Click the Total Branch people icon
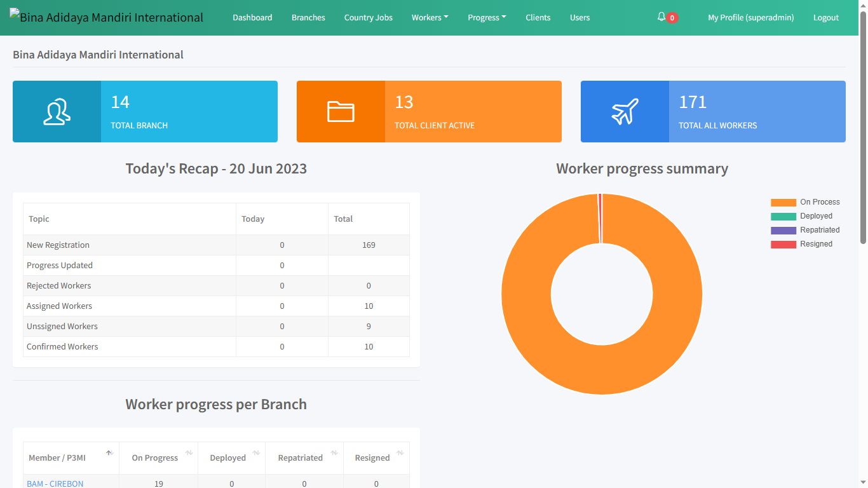The width and height of the screenshot is (868, 488). click(x=57, y=111)
